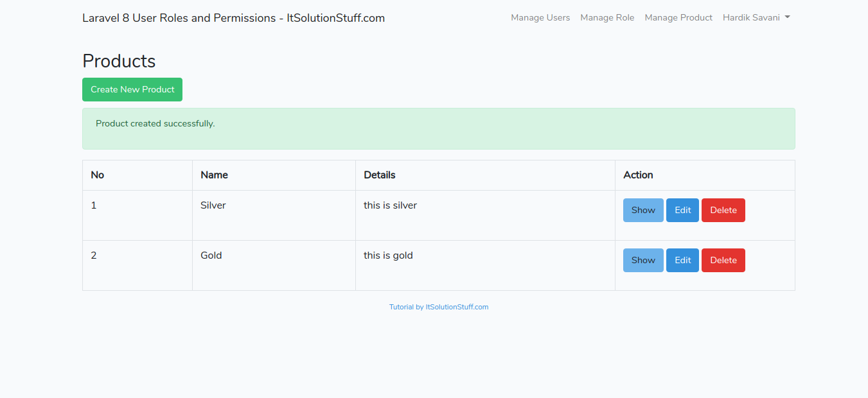Select the 'this is gold' details cell
The height and width of the screenshot is (398, 868).
[x=388, y=255]
